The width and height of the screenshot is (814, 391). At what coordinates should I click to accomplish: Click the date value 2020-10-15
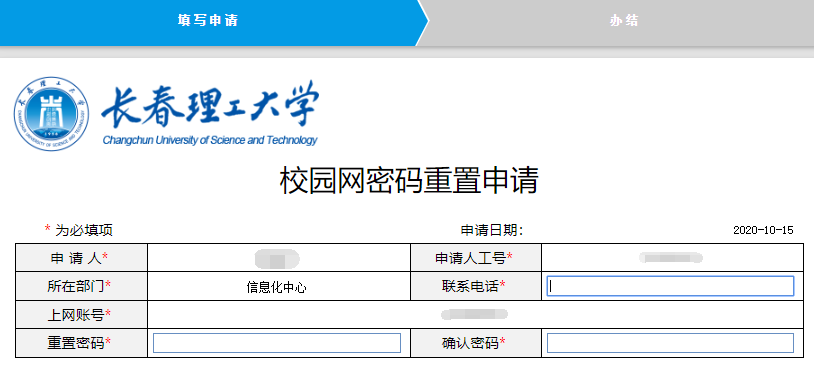click(x=763, y=231)
